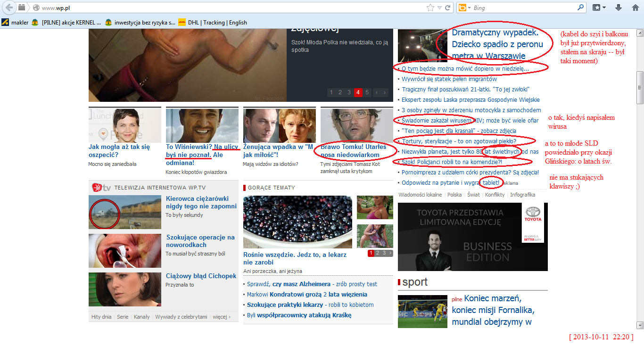Viewport: 644px width, 346px height.
Task: Reload the page with the refresh icon
Action: [x=447, y=8]
